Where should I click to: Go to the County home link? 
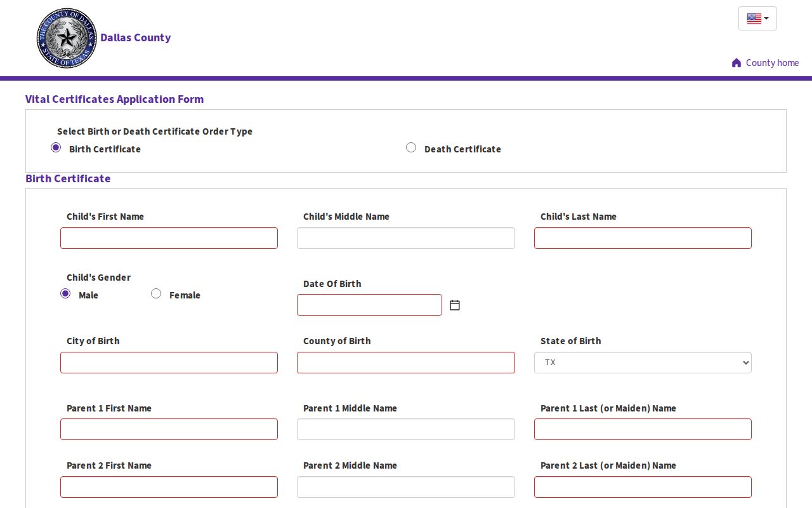point(772,63)
